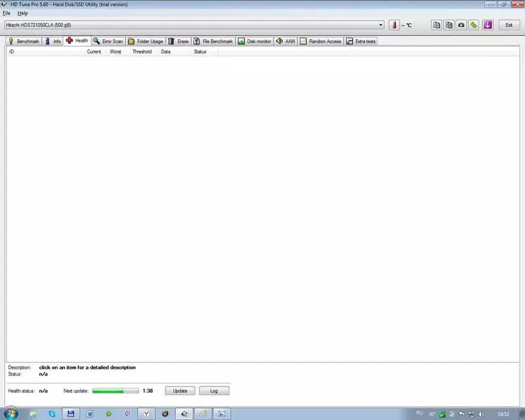525x420 pixels.
Task: Open the File menu
Action: pos(7,13)
